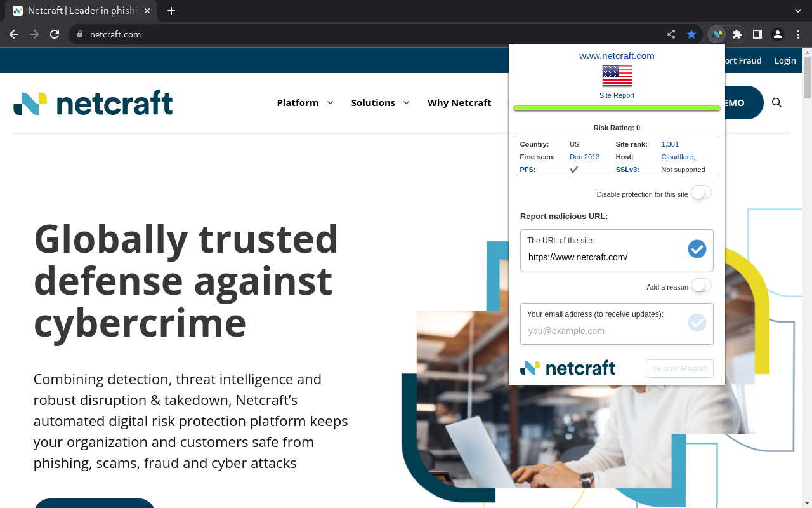Open the www.netcraft.com link in popup
This screenshot has height=508, width=812.
click(x=617, y=56)
